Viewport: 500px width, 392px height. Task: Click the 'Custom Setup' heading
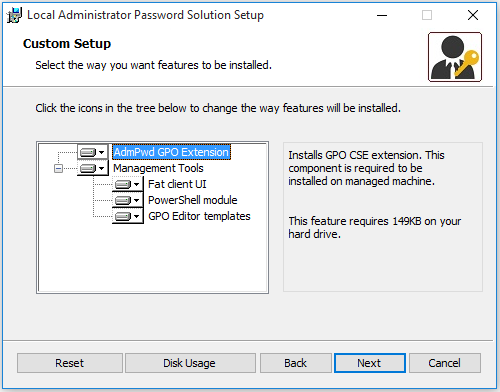pyautogui.click(x=67, y=44)
